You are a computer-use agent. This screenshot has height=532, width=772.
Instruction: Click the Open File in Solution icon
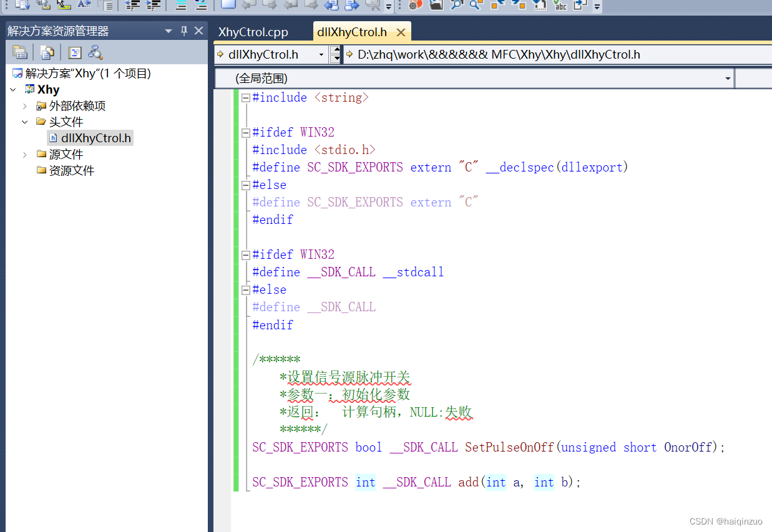coord(435,6)
